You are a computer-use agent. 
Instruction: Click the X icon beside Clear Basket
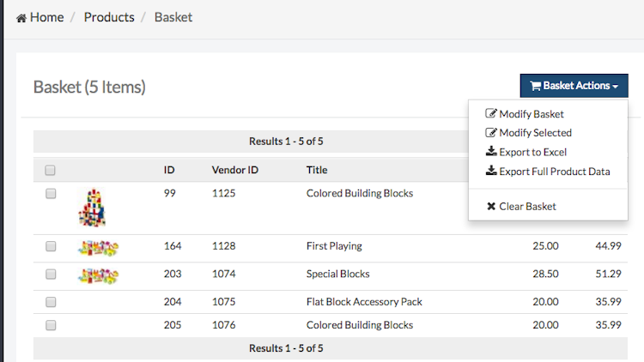point(491,207)
